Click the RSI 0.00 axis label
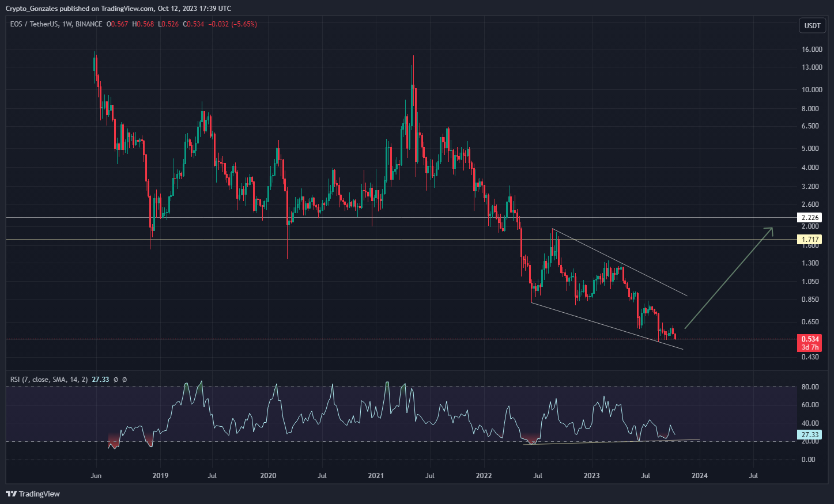The image size is (834, 504). click(809, 460)
